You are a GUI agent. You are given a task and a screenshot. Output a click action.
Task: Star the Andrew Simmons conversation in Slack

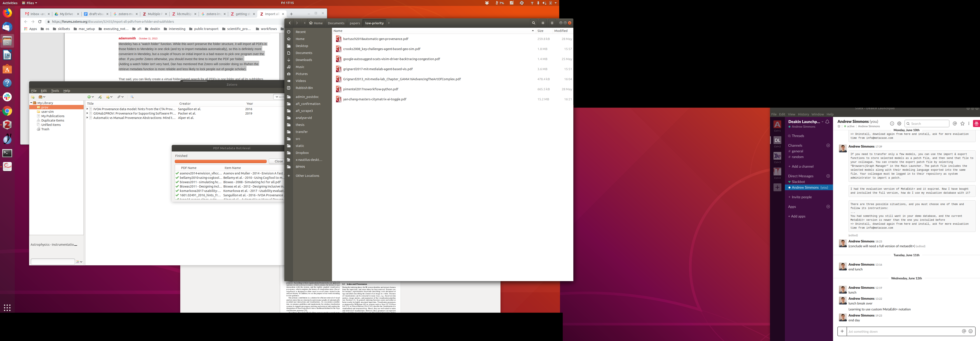point(839,127)
